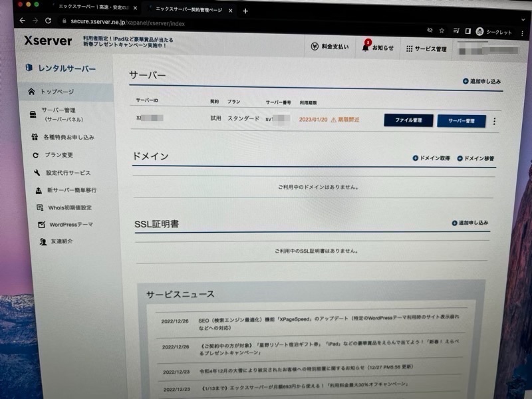532x399 pixels.
Task: Open 料金支払い via the yen icon
Action: point(329,47)
